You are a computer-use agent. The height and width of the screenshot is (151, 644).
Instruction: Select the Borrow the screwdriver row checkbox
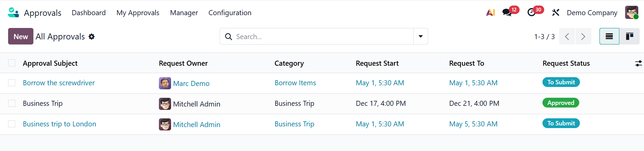(12, 83)
